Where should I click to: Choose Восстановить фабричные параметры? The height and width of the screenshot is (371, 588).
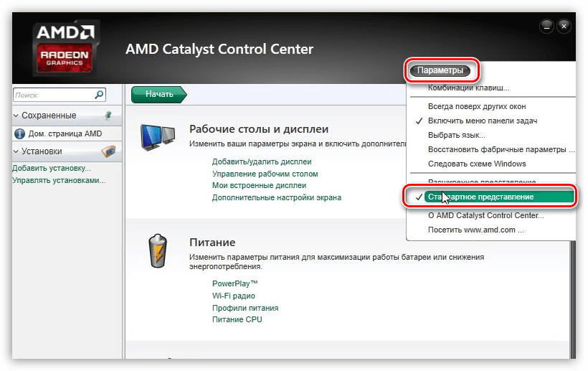coord(501,149)
